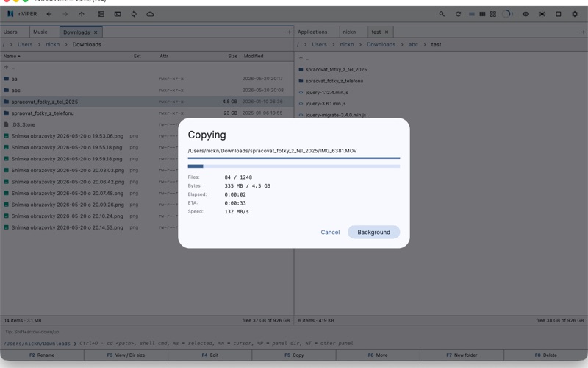Click F4 Edit button

(x=210, y=355)
